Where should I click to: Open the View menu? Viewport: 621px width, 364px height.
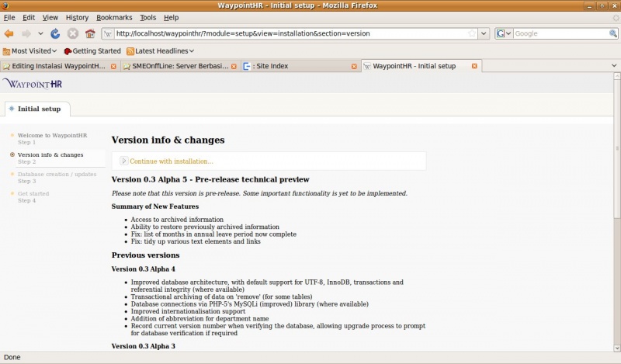[x=50, y=17]
